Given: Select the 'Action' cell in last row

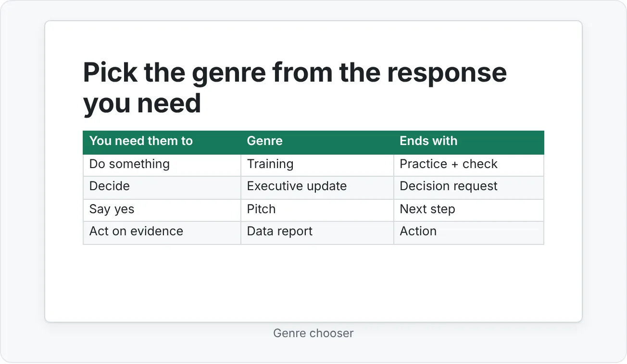Looking at the screenshot, I should coord(469,232).
